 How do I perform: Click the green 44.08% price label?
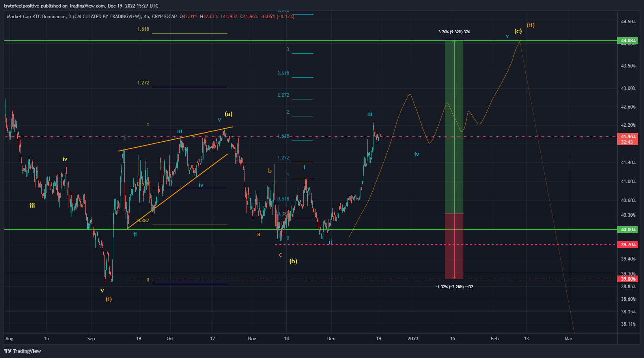(627, 41)
